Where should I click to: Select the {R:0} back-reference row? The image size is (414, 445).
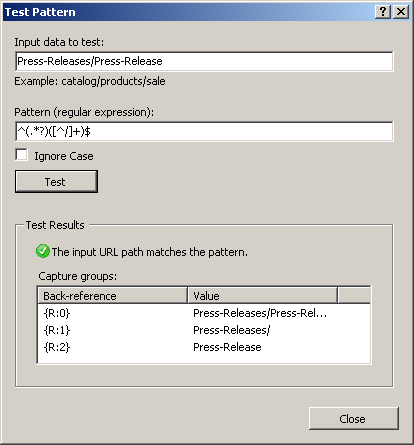pyautogui.click(x=204, y=313)
